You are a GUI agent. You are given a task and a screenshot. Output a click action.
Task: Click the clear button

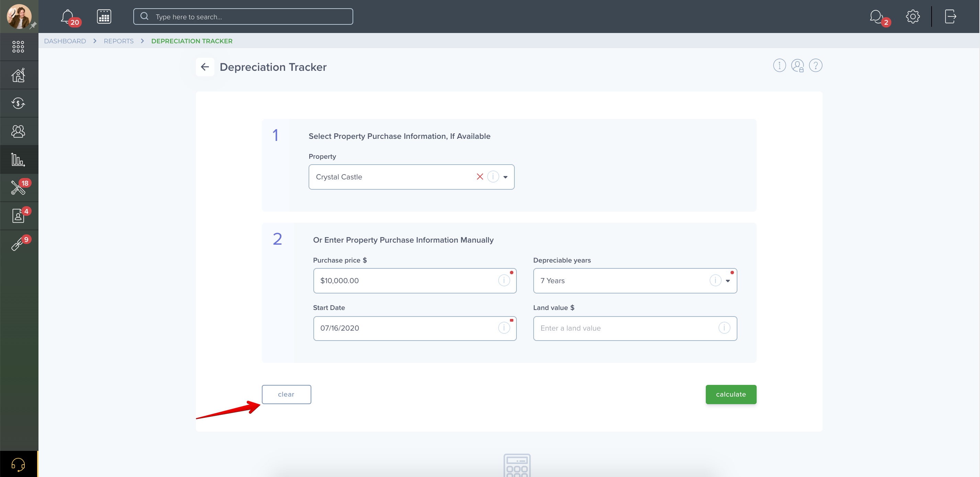(x=286, y=394)
